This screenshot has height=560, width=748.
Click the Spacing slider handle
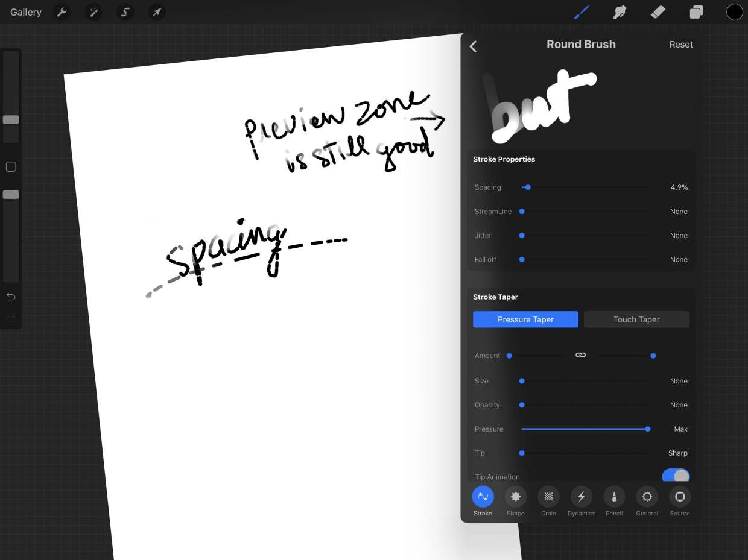528,187
